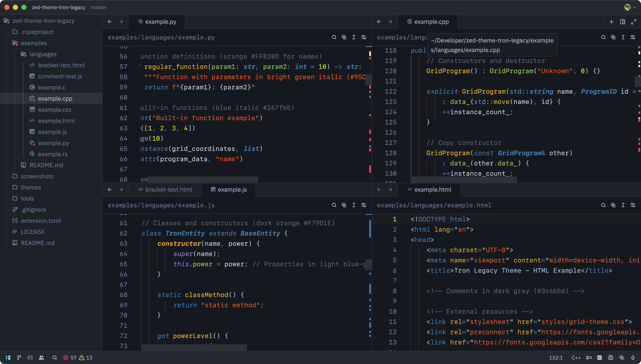Search in the example.py buffer
The height and width of the screenshot is (364, 641).
[334, 37]
